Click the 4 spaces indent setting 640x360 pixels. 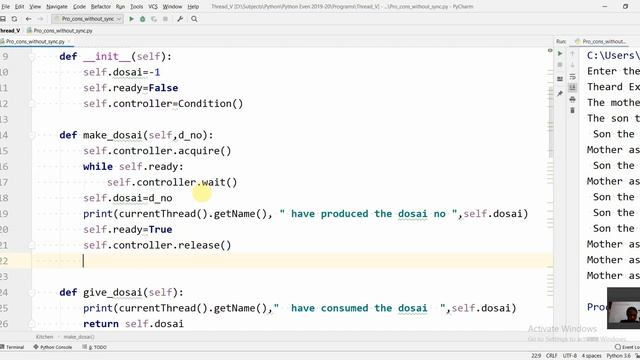click(591, 356)
